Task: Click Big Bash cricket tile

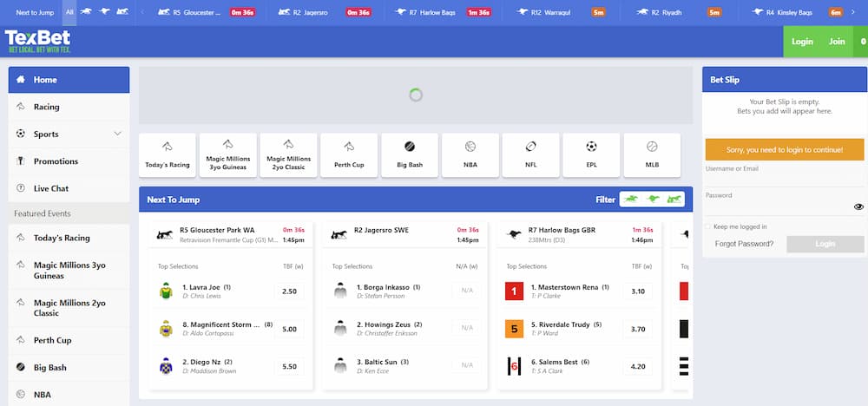Action: click(410, 155)
